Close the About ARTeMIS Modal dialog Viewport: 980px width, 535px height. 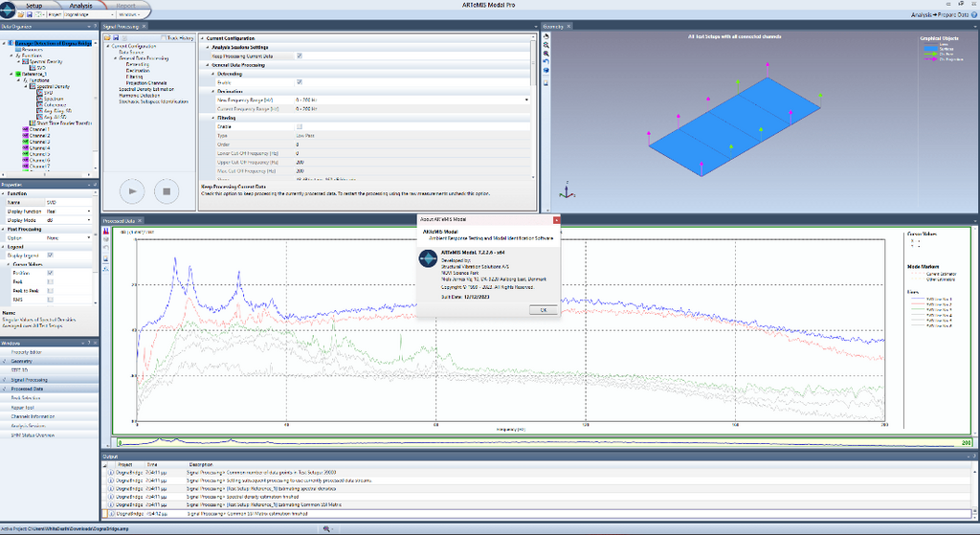pyautogui.click(x=556, y=219)
